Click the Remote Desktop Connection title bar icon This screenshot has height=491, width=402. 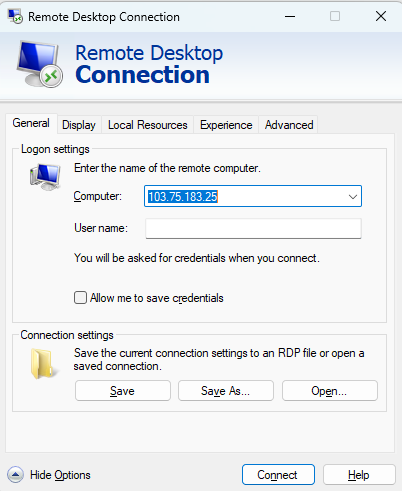tap(15, 16)
